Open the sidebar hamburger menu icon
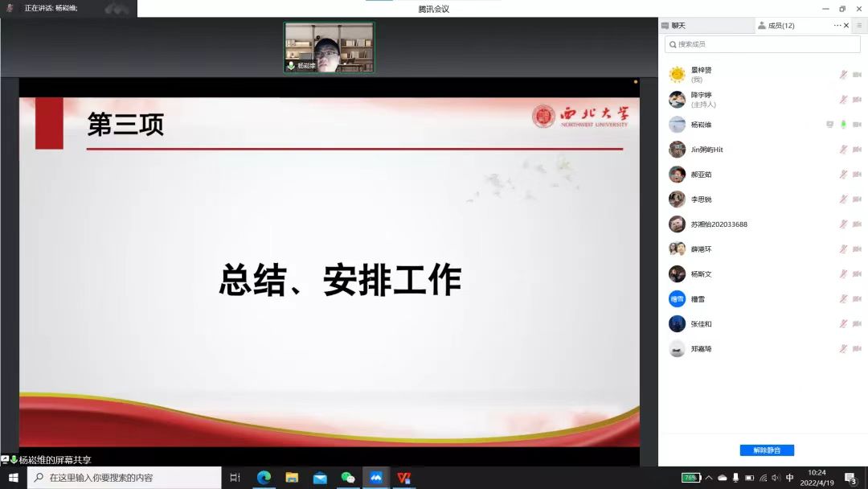The image size is (868, 489). point(859,26)
